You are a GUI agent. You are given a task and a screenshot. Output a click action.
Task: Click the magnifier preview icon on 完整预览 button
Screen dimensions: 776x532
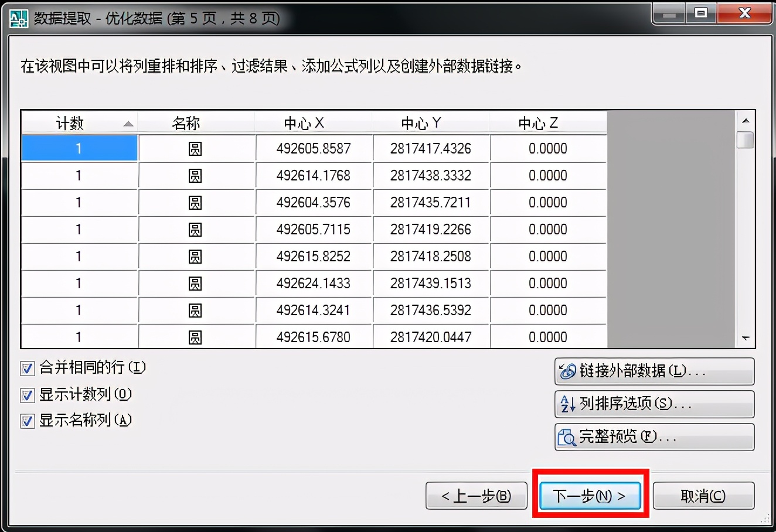tap(567, 436)
